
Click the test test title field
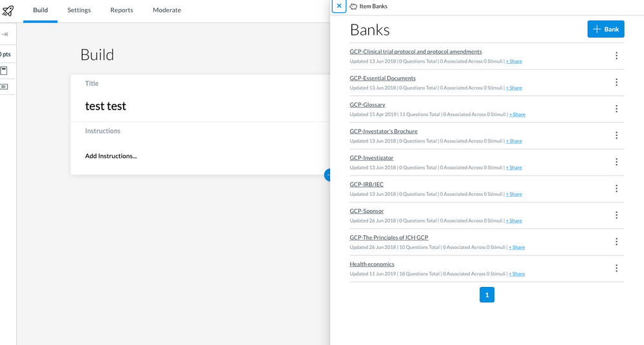[x=106, y=106]
